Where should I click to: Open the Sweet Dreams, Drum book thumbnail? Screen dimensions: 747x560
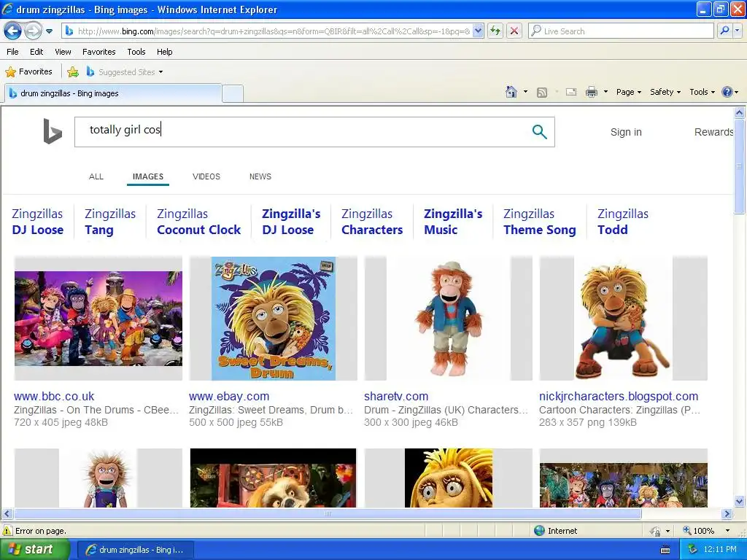point(273,318)
